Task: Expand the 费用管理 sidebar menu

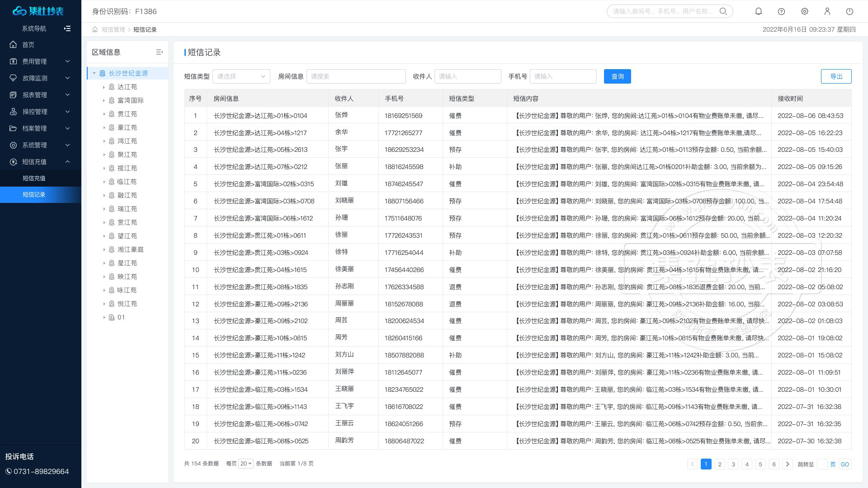Action: click(41, 61)
